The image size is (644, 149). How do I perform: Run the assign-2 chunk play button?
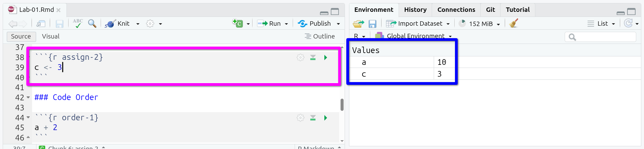point(325,57)
